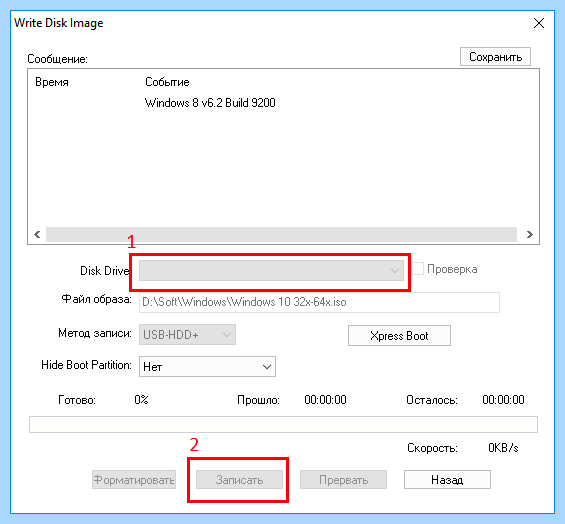This screenshot has width=565, height=524.
Task: Open the Disk Drive dropdown
Action: tap(271, 270)
